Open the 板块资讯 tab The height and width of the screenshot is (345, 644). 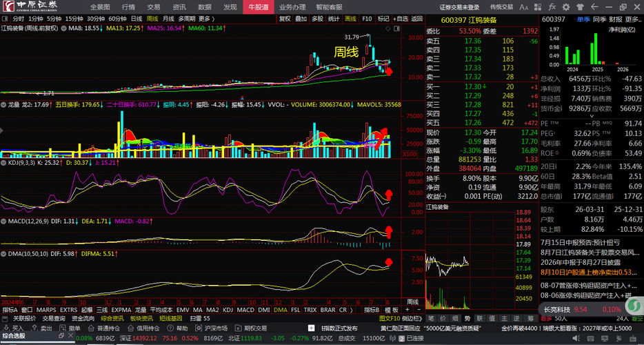[x=141, y=318]
